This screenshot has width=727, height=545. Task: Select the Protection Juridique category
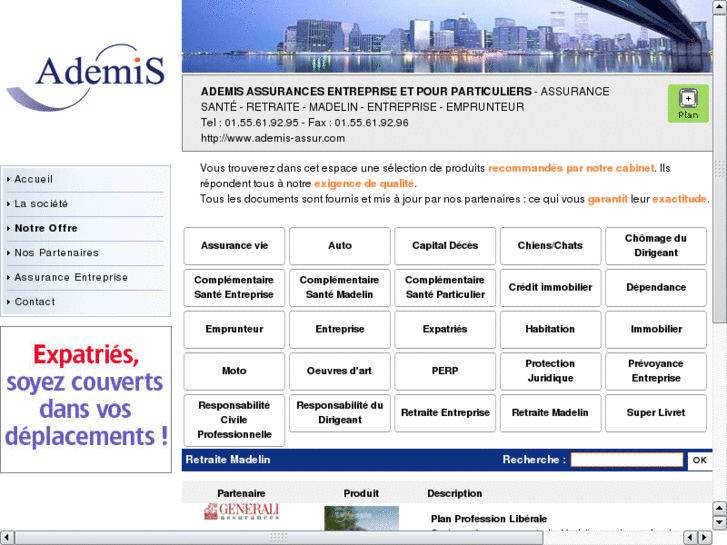pyautogui.click(x=550, y=371)
